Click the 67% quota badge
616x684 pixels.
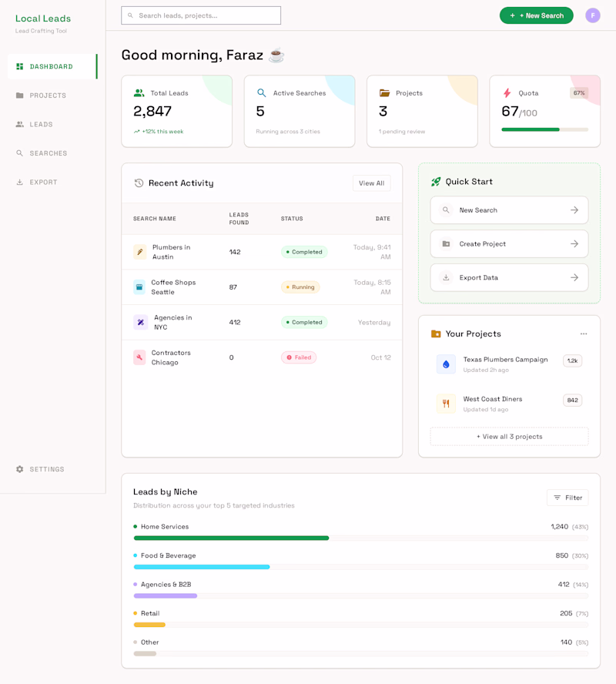coord(579,93)
